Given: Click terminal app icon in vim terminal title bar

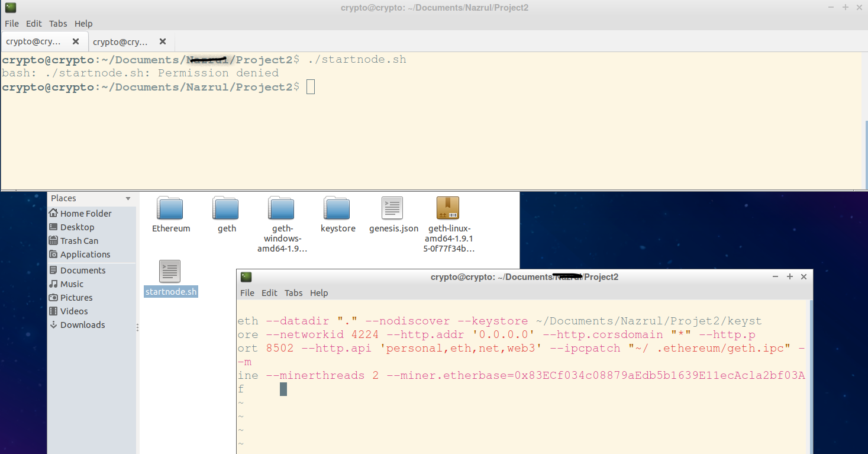Looking at the screenshot, I should (246, 277).
